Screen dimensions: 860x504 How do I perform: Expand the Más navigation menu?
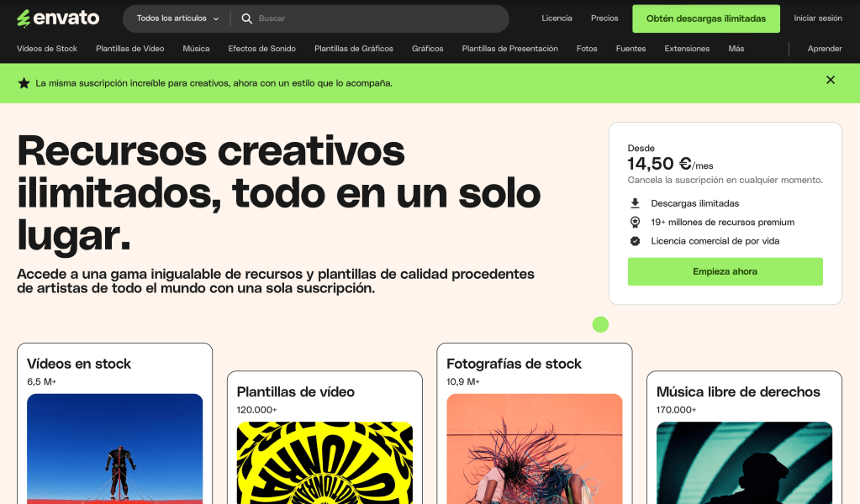[736, 49]
